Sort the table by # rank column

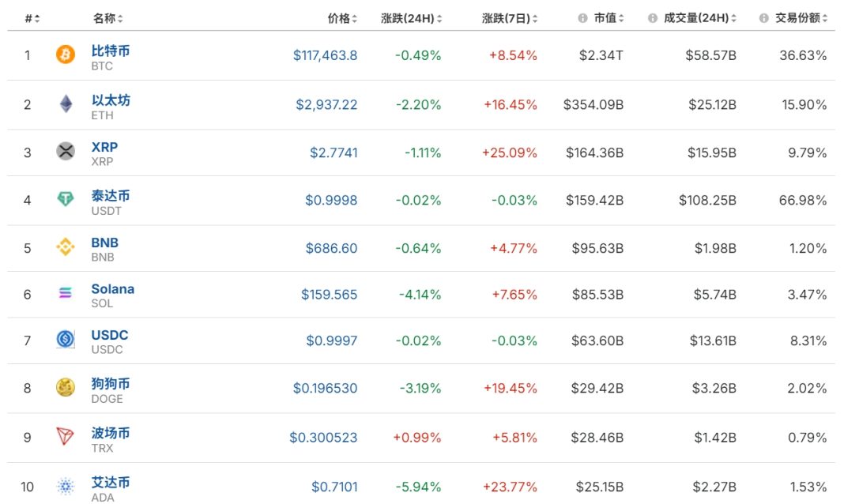tap(32, 19)
